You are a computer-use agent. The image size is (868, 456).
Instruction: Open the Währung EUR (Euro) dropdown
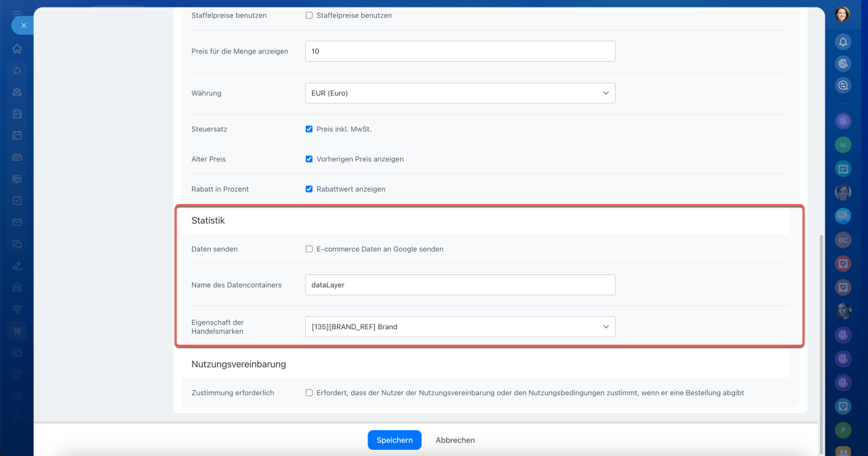click(460, 94)
